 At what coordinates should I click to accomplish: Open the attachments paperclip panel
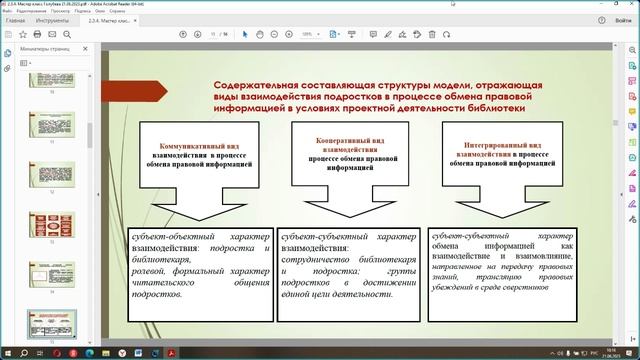7,69
